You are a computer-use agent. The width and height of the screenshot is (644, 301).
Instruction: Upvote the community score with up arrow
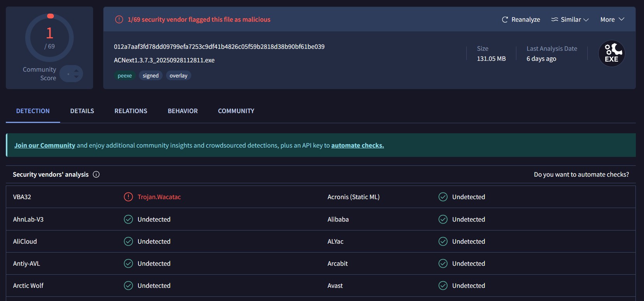(76, 71)
